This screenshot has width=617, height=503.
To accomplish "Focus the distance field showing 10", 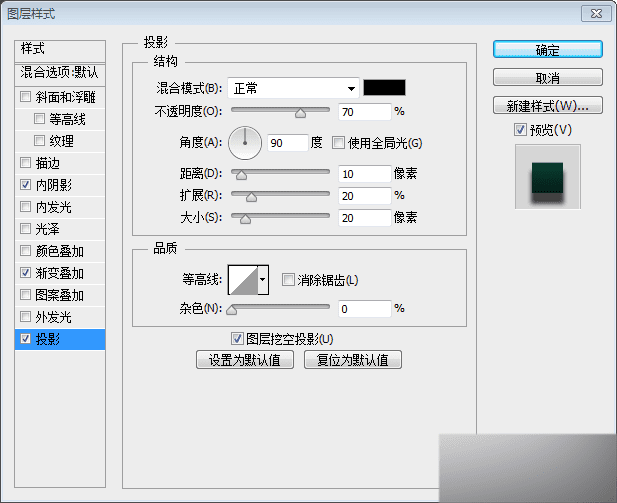I will (365, 174).
